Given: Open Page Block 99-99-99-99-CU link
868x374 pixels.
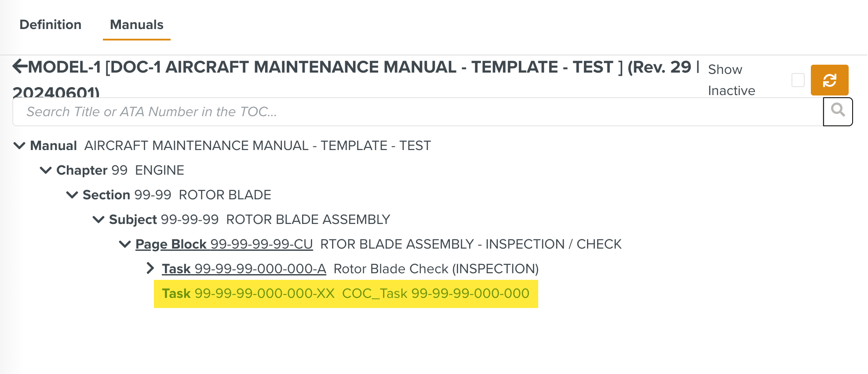Looking at the screenshot, I should pyautogui.click(x=224, y=244).
